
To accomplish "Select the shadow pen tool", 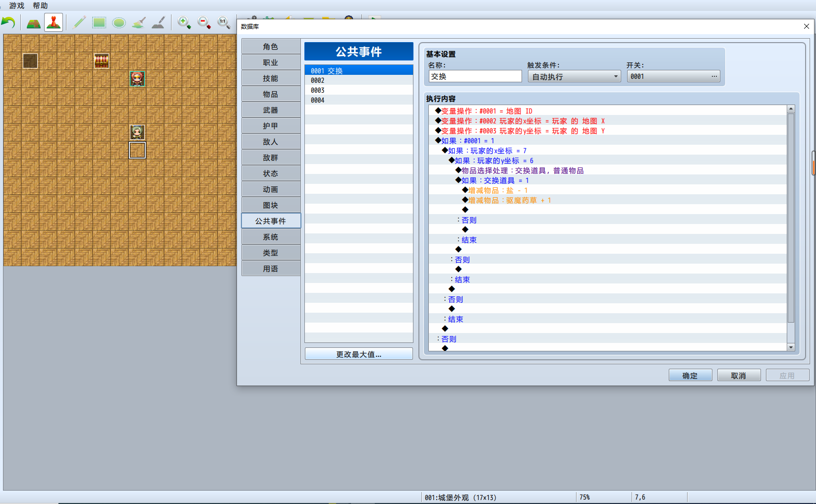I will 159,23.
